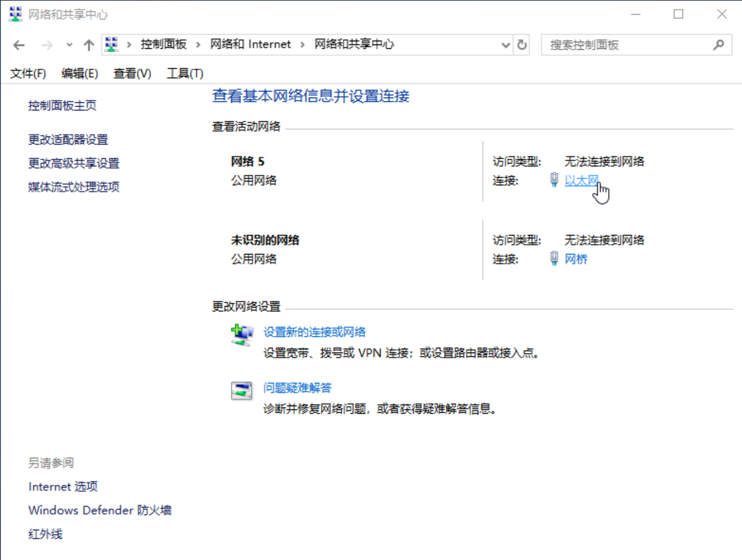Click the magnifier search icon
742x560 pixels.
click(x=719, y=45)
